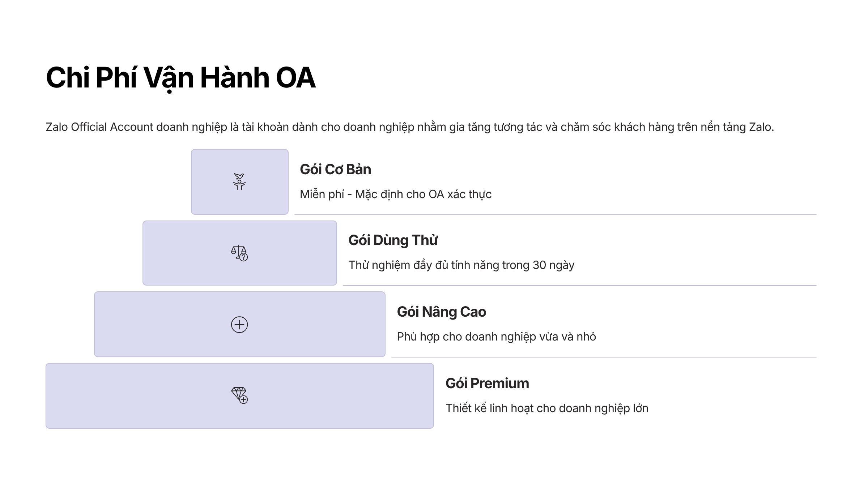Select the balance scale question-mark icon

pyautogui.click(x=239, y=253)
